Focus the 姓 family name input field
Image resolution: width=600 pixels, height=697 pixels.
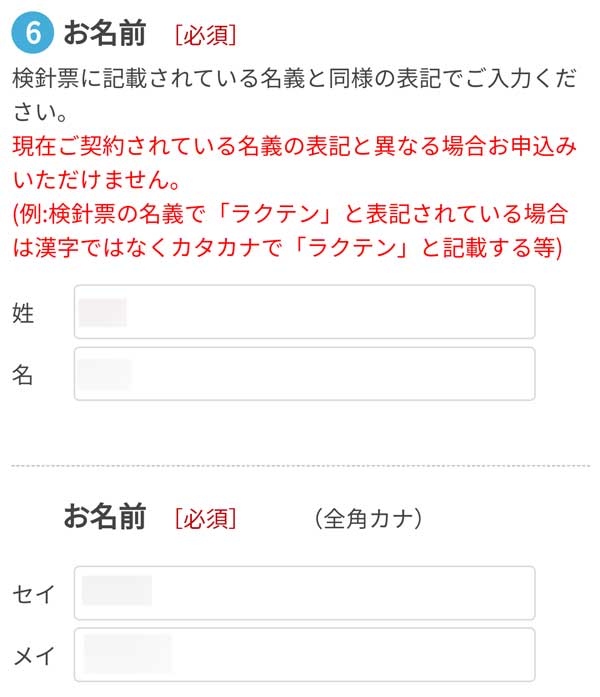(x=304, y=312)
